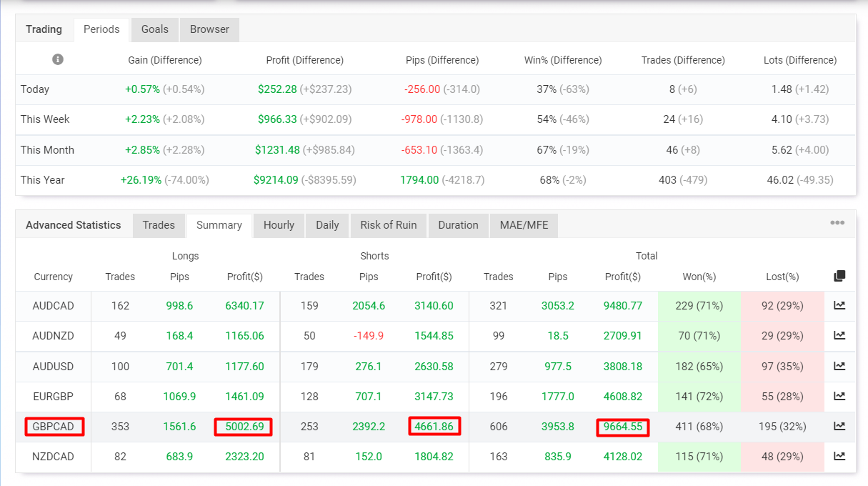Open chart icon for AUDUSD row
This screenshot has height=486, width=868.
coord(839,366)
